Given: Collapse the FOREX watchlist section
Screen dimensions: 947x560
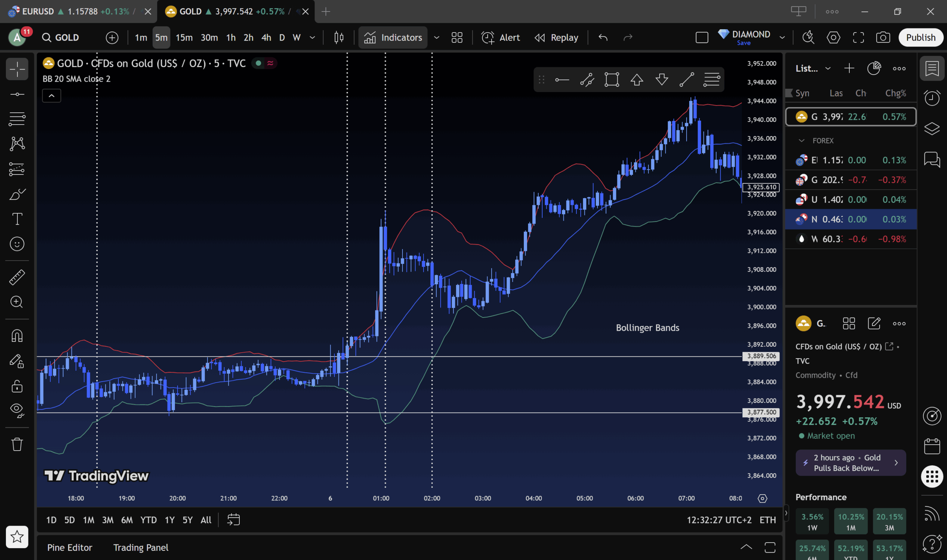Looking at the screenshot, I should pyautogui.click(x=801, y=141).
